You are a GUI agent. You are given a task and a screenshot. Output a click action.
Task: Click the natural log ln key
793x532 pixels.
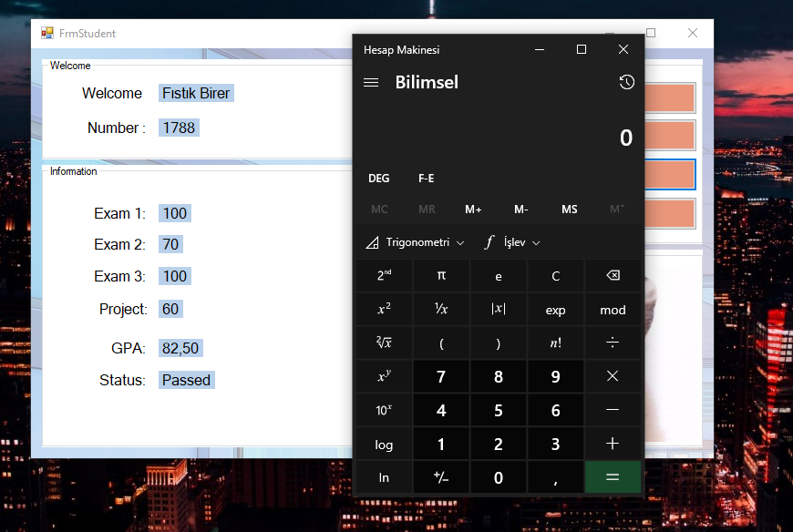384,477
